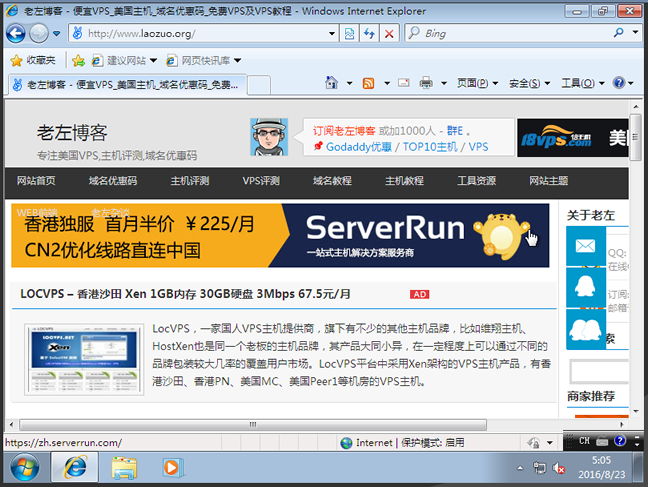Click the Internet protected mode zone indicator

(402, 443)
